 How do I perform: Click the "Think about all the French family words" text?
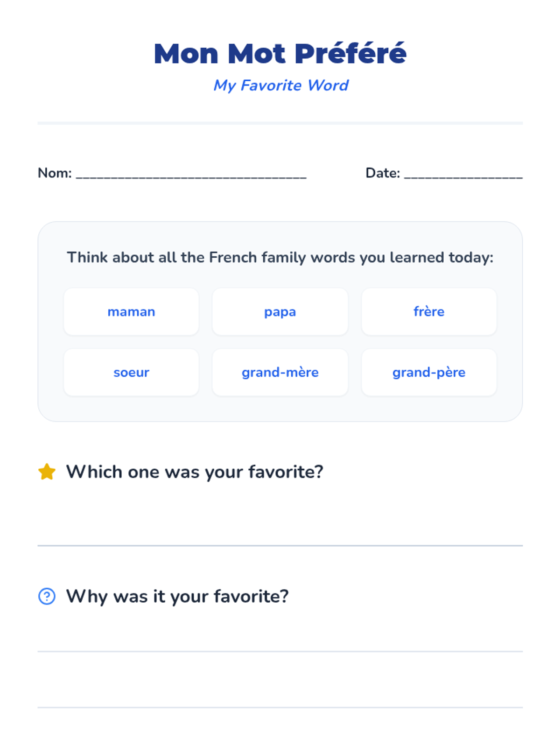pyautogui.click(x=280, y=257)
